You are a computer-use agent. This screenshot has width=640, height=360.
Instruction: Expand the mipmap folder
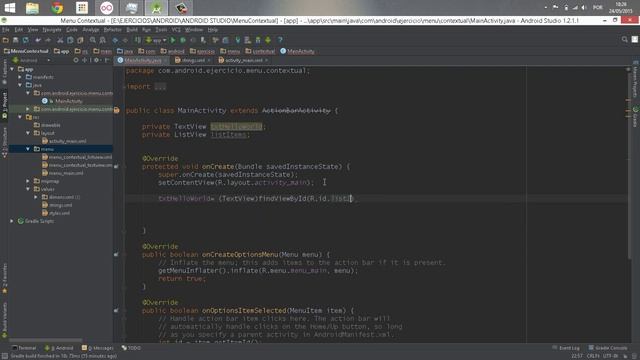tap(28, 181)
